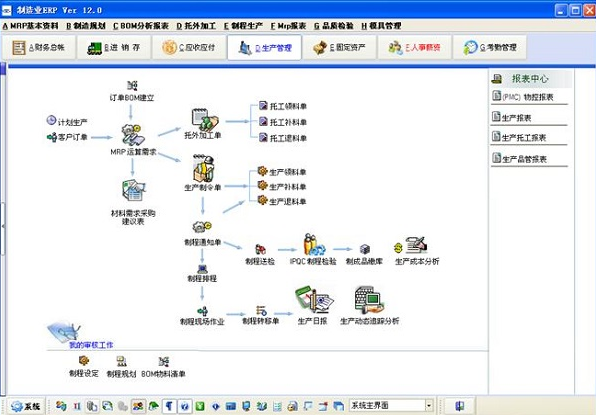Open the A MRP基本资料 menu
Screen dimensions: 596x415
click(30, 26)
